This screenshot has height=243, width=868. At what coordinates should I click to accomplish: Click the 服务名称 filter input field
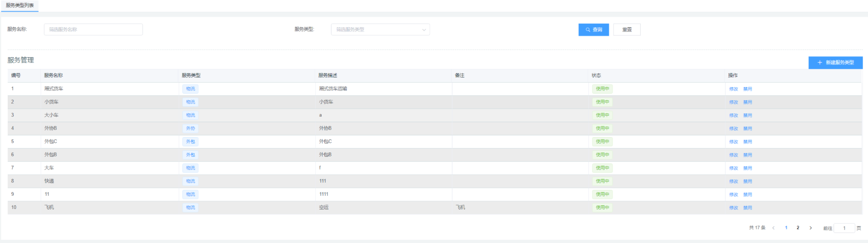coord(93,30)
